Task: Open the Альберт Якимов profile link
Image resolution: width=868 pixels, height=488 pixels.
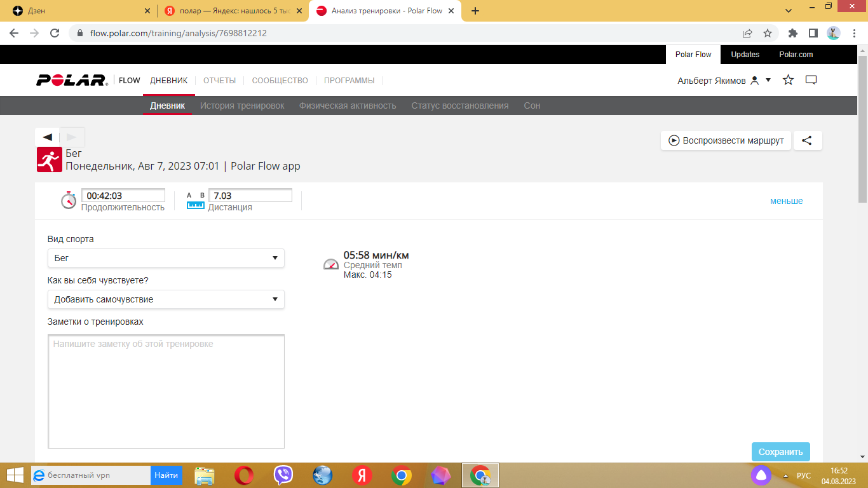Action: click(712, 81)
